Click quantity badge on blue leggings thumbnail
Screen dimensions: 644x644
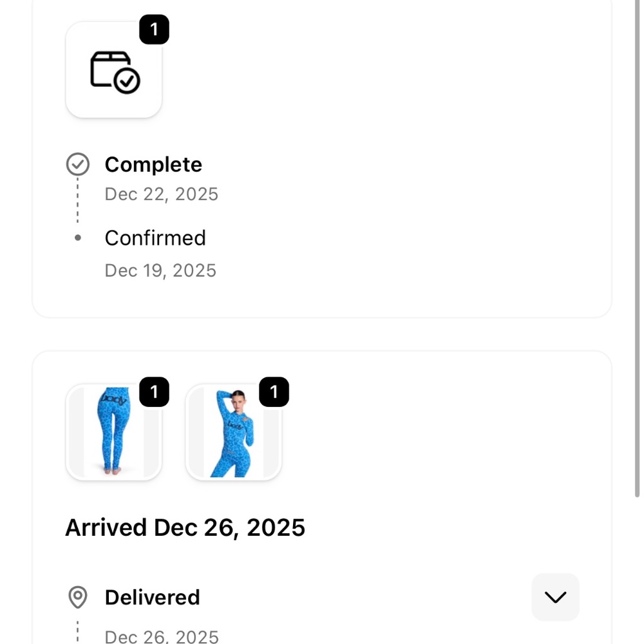click(x=154, y=392)
